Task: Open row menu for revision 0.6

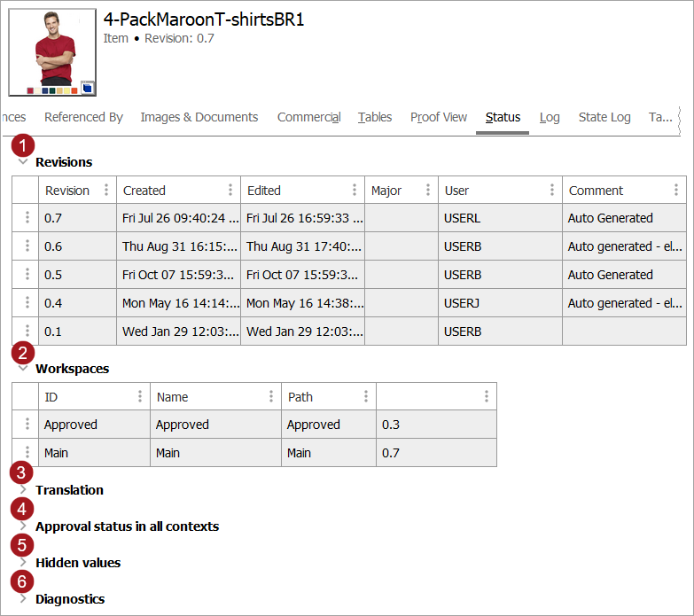Action: pos(27,246)
